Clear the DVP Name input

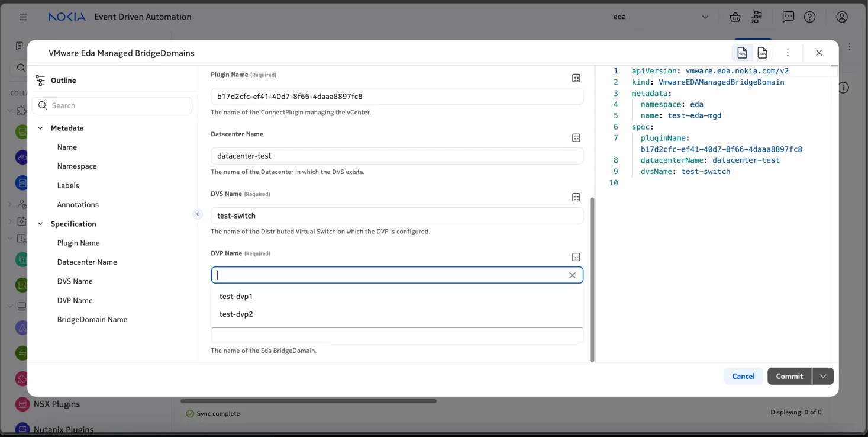[x=572, y=275]
